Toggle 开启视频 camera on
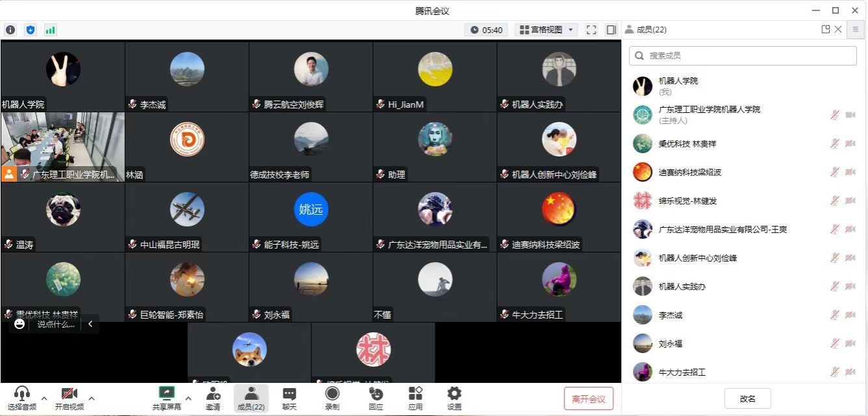Screen dimensions: 868x416 [69, 398]
